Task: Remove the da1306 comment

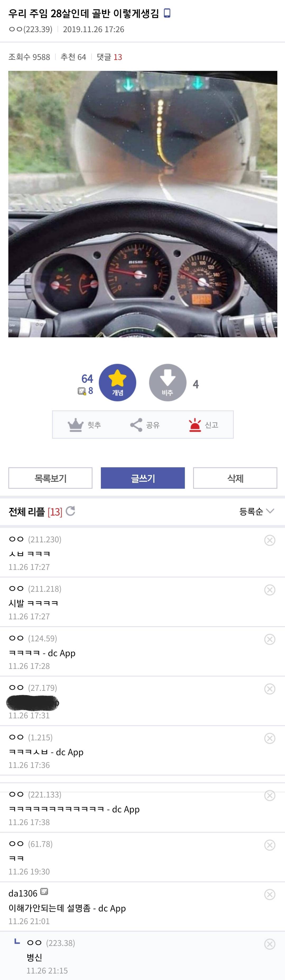Action: pos(270,894)
